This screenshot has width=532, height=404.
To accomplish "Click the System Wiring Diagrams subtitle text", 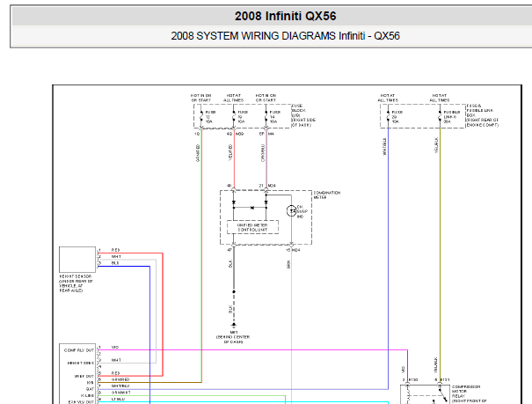I will click(x=285, y=35).
